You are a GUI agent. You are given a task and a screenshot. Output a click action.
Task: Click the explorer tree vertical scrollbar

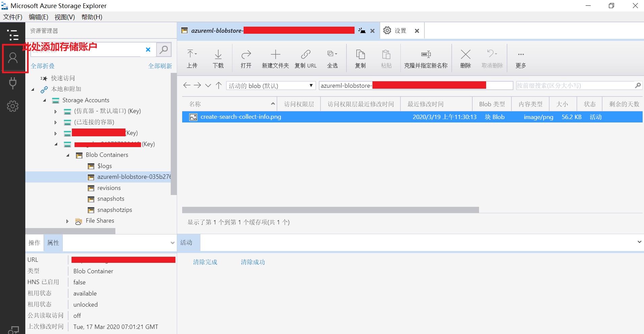(174, 134)
